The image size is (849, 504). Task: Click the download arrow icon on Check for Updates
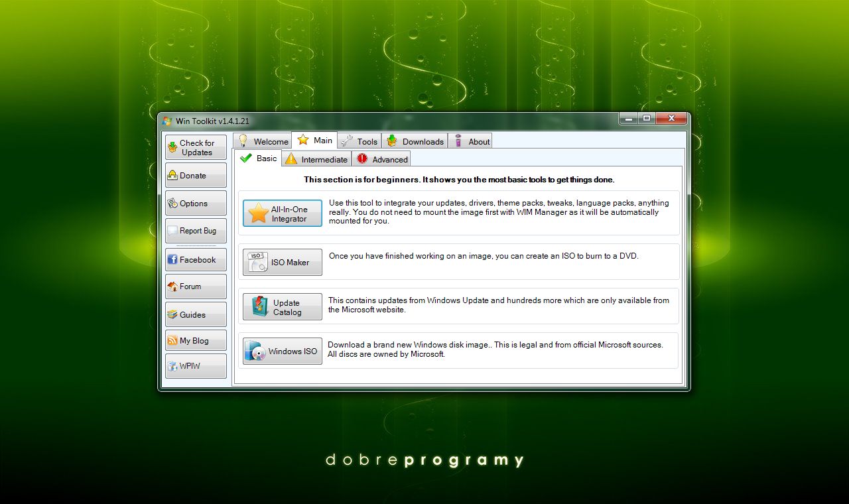point(172,147)
